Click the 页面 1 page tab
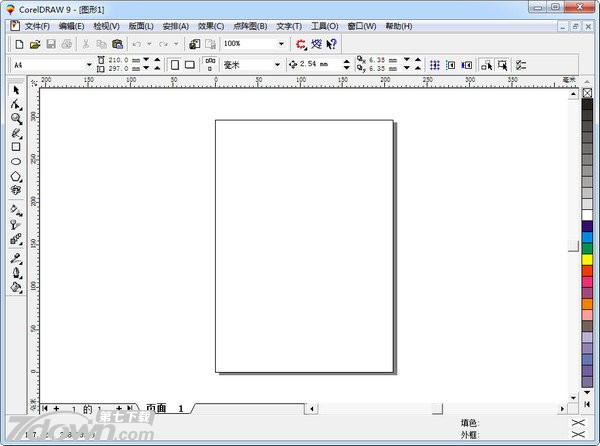Viewport: 600px width, 446px height. coord(165,408)
